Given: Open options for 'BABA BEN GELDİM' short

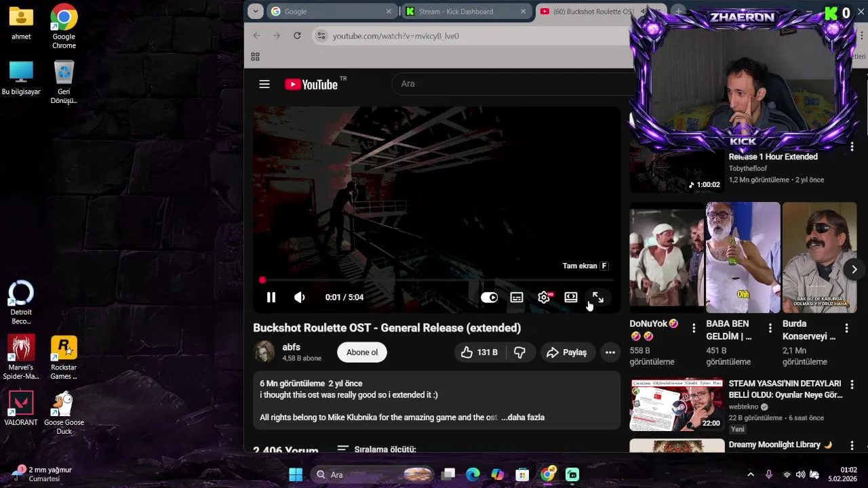Looking at the screenshot, I should tap(770, 328).
